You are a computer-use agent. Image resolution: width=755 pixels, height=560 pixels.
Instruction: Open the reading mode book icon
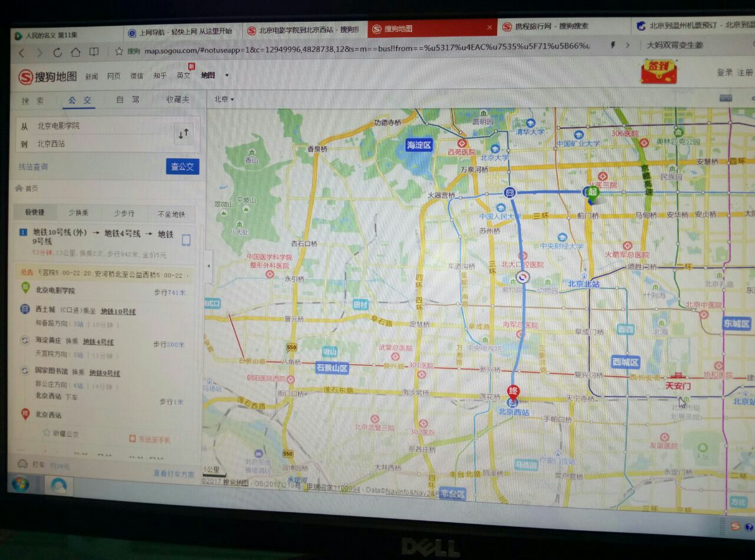94,51
